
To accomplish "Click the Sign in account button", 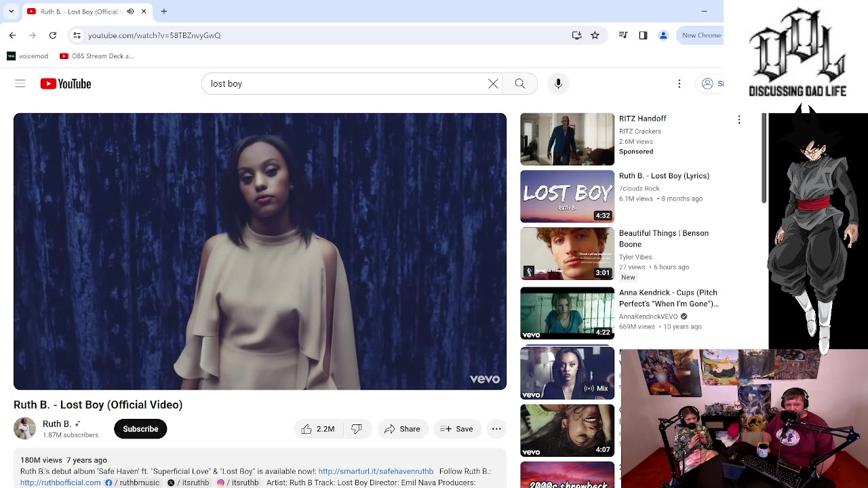I will [711, 83].
